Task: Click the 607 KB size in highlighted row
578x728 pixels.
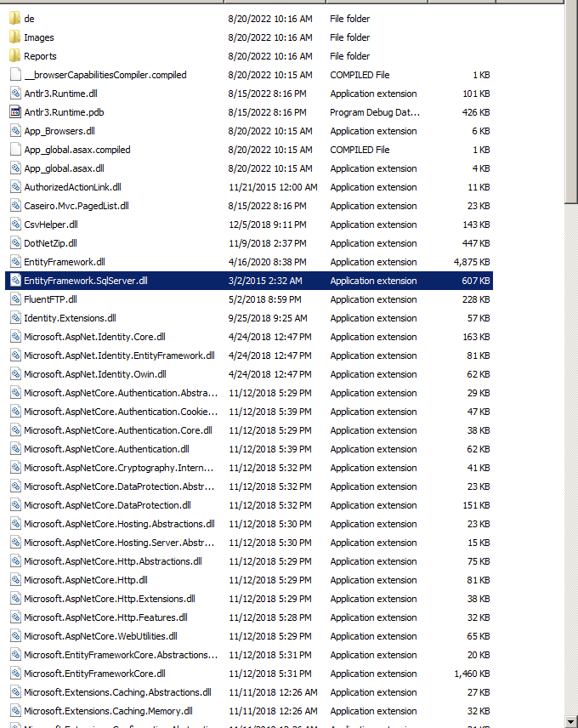Action: click(x=476, y=281)
